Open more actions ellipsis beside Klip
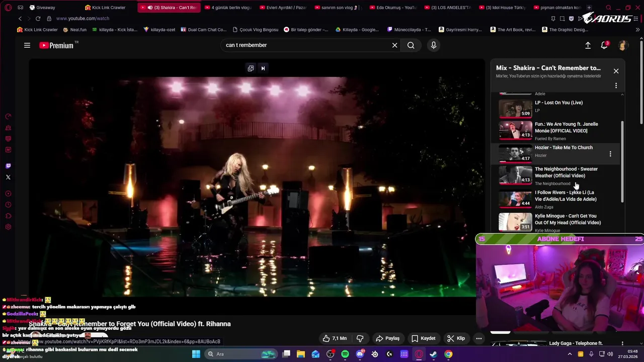The height and width of the screenshot is (362, 644). [x=479, y=338]
